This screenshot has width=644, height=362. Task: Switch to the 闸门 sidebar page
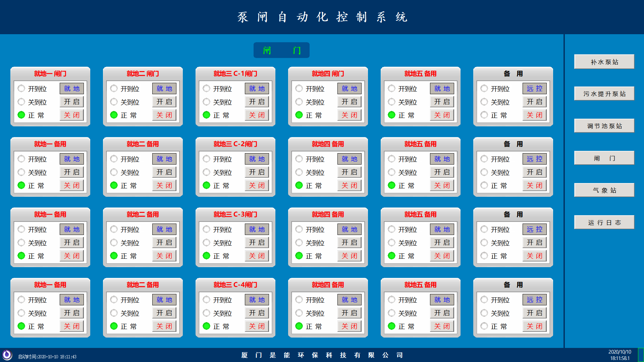coord(604,158)
